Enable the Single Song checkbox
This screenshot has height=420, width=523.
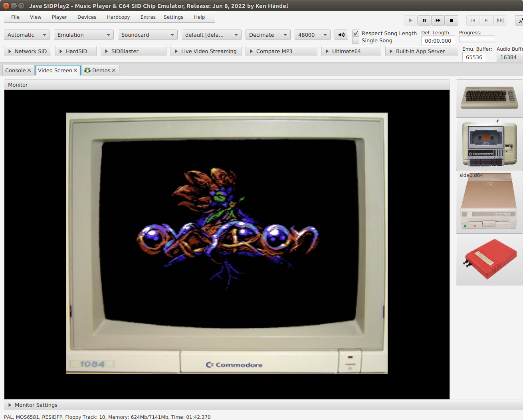(x=356, y=41)
